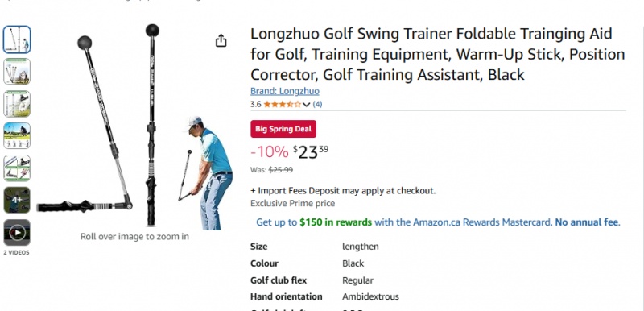Open the 4+ more images thumbnail
Viewport: 644px width, 311px height.
(x=17, y=200)
